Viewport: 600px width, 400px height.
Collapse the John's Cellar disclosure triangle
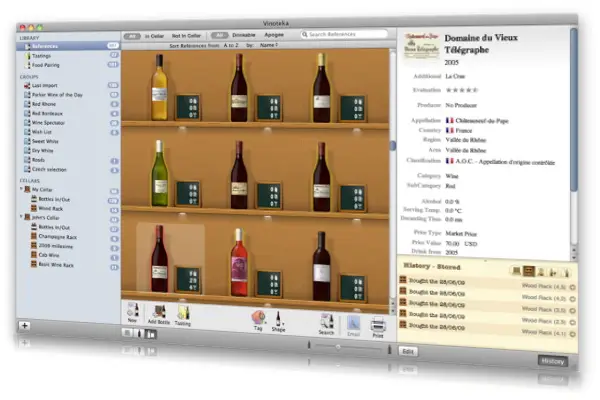tap(21, 217)
